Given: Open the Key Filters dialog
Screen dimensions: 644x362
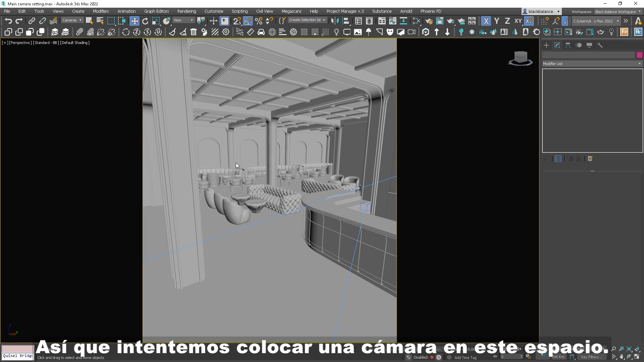Looking at the screenshot, I should (591, 357).
